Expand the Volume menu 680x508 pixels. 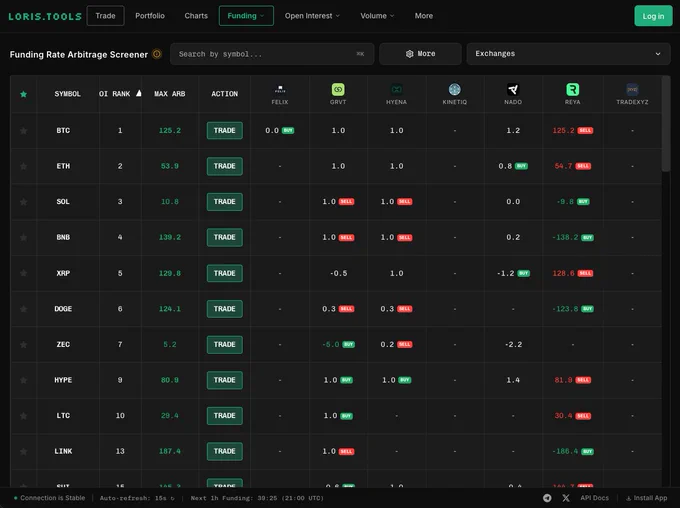377,16
